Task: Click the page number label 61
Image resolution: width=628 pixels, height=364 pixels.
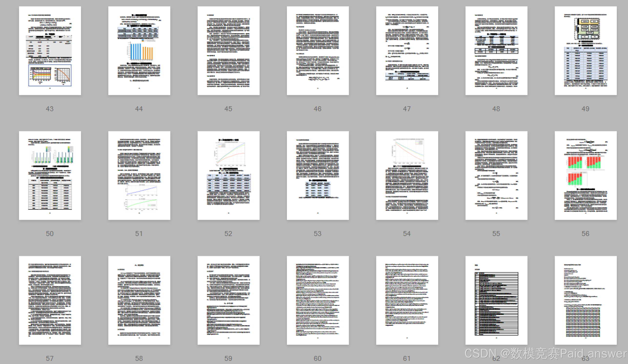Action: coord(407,358)
